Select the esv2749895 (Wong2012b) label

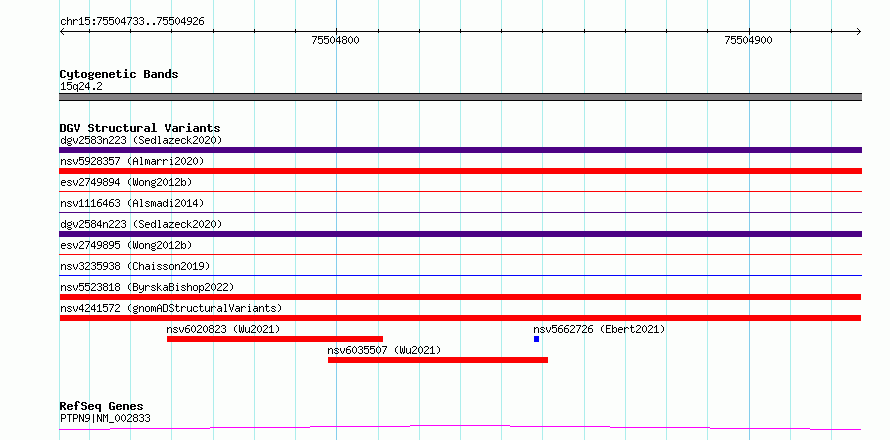[x=126, y=245]
